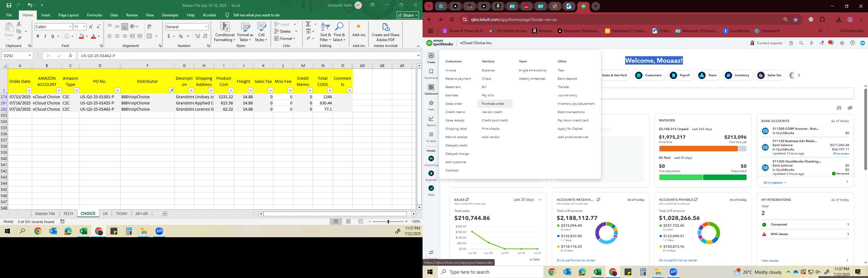Open the Distributor column filter dropdown
The image size is (868, 278).
click(x=171, y=90)
